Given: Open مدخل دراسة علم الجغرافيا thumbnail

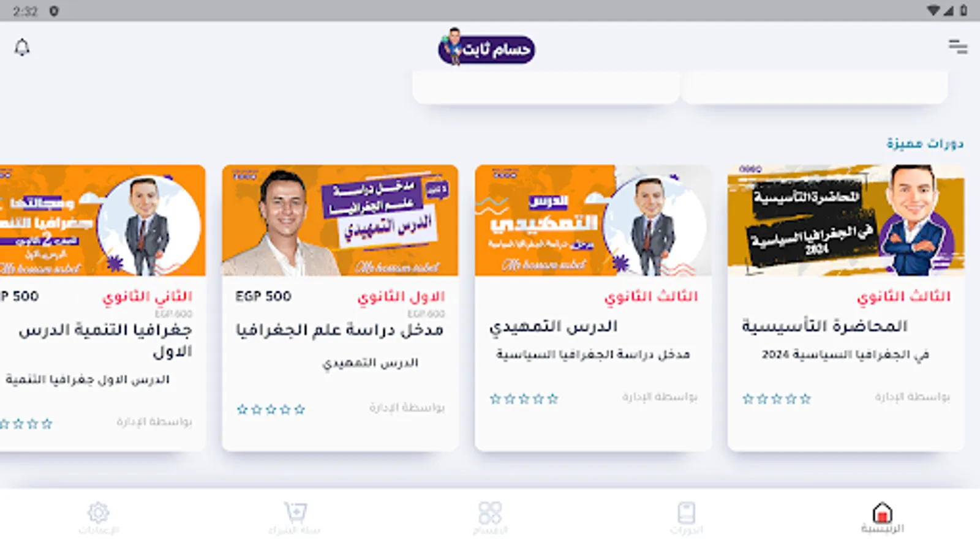Looking at the screenshot, I should 340,220.
